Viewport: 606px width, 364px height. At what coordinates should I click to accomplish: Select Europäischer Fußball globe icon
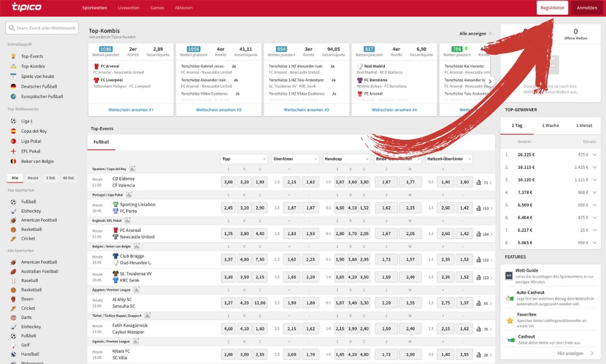coord(14,96)
